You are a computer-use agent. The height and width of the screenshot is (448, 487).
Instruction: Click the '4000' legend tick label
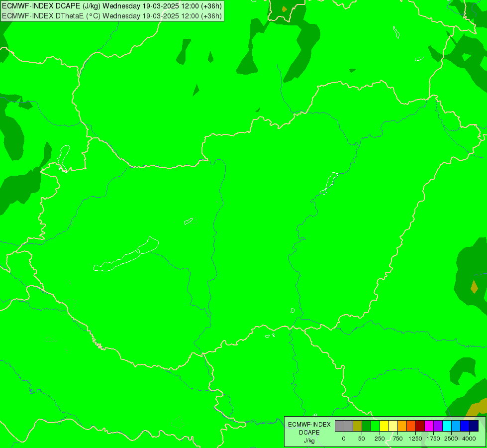(x=469, y=439)
